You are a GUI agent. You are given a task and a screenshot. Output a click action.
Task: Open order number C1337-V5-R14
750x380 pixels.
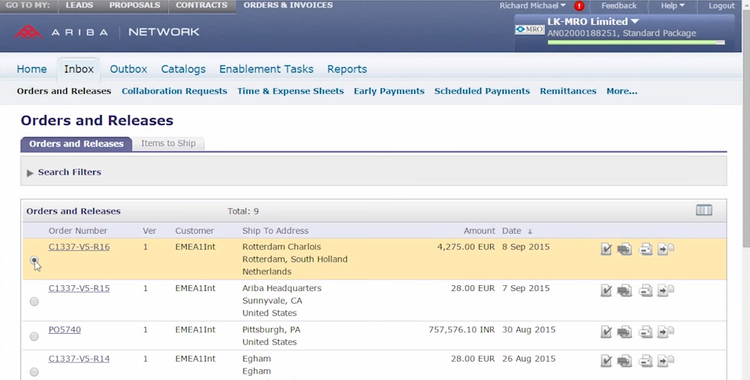pyautogui.click(x=79, y=358)
